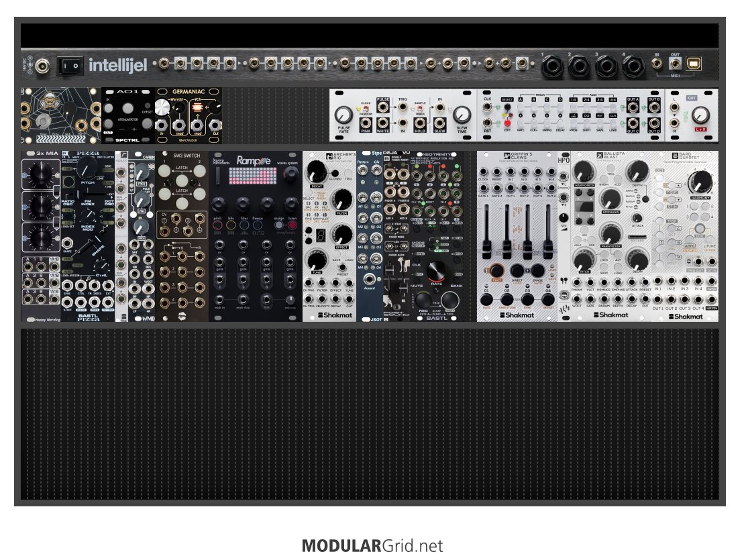Adjust the Pizza PITCH knob
The height and width of the screenshot is (560, 746).
tap(87, 168)
